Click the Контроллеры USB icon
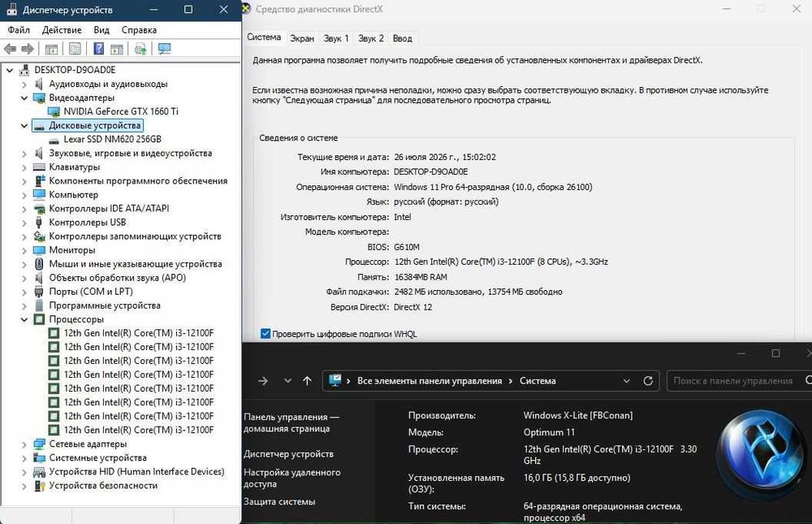The width and height of the screenshot is (812, 524). coord(39,223)
